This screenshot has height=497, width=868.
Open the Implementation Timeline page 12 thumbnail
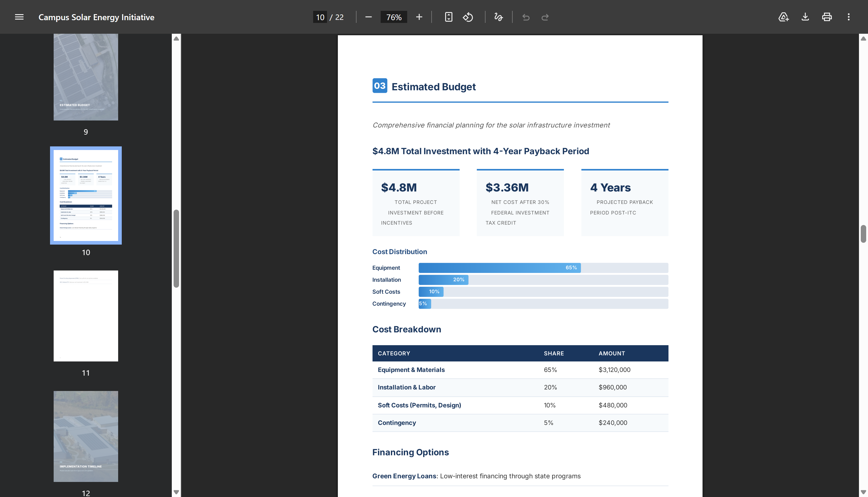coord(86,436)
